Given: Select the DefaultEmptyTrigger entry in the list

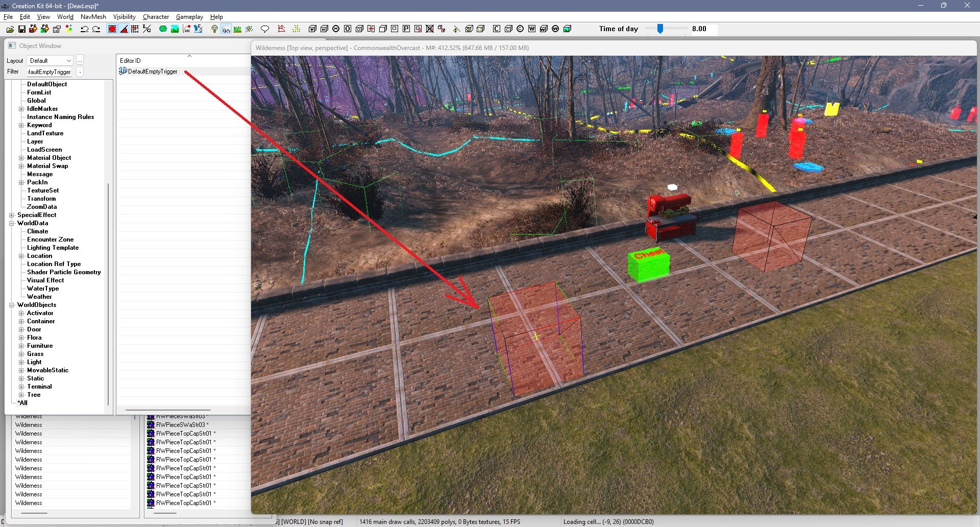Looking at the screenshot, I should pos(153,71).
